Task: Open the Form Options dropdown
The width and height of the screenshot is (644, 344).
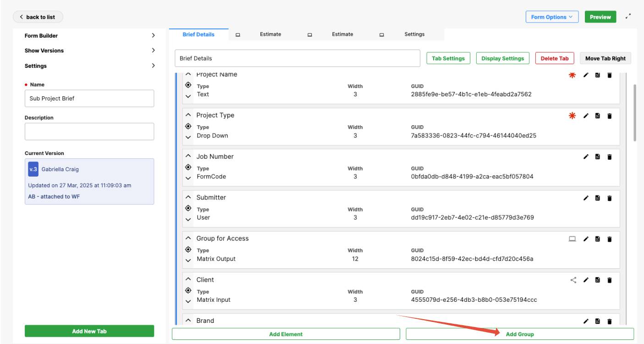Action: 552,17
